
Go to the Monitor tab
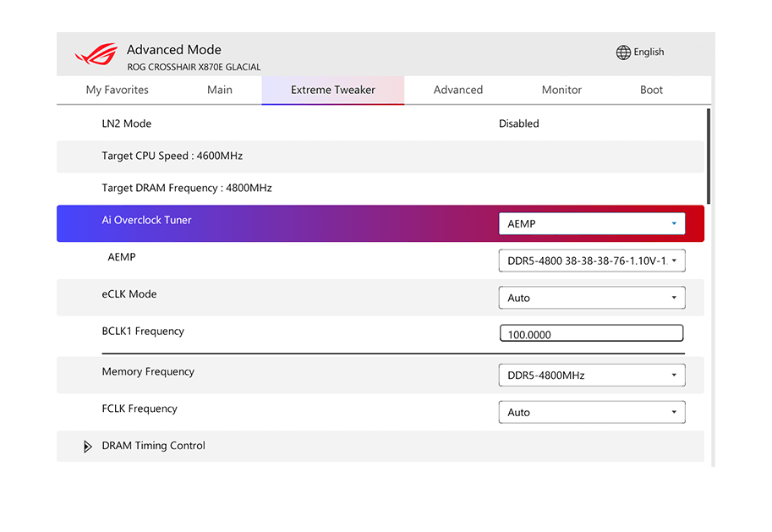coord(562,90)
